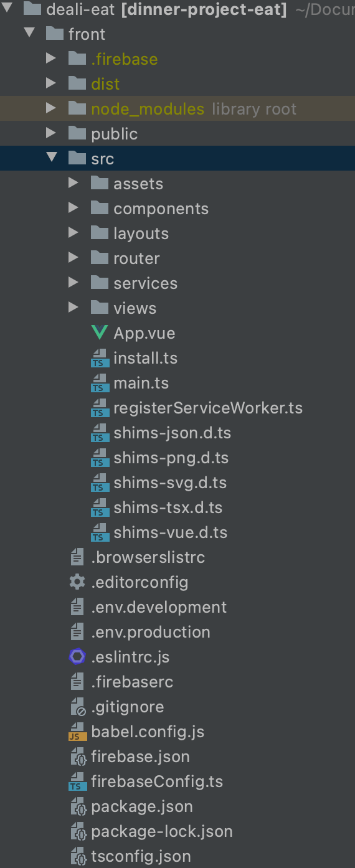Expand the views folder arrow

[73, 308]
